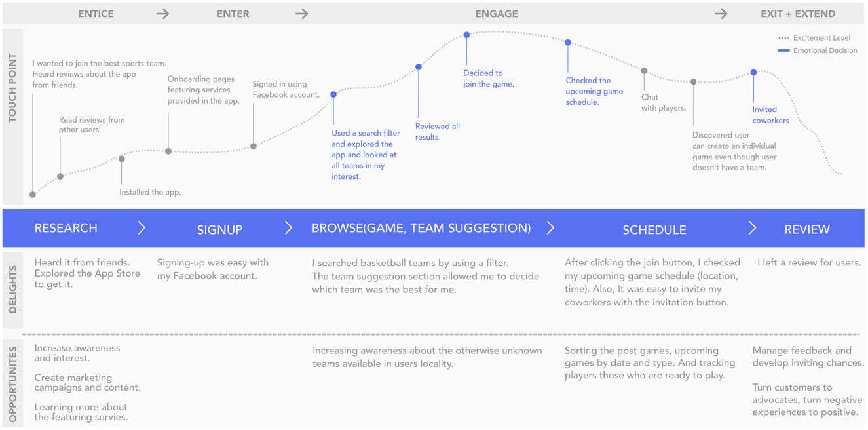Image resolution: width=868 pixels, height=430 pixels.
Task: Click the chevron after SIGNUP
Action: [288, 228]
